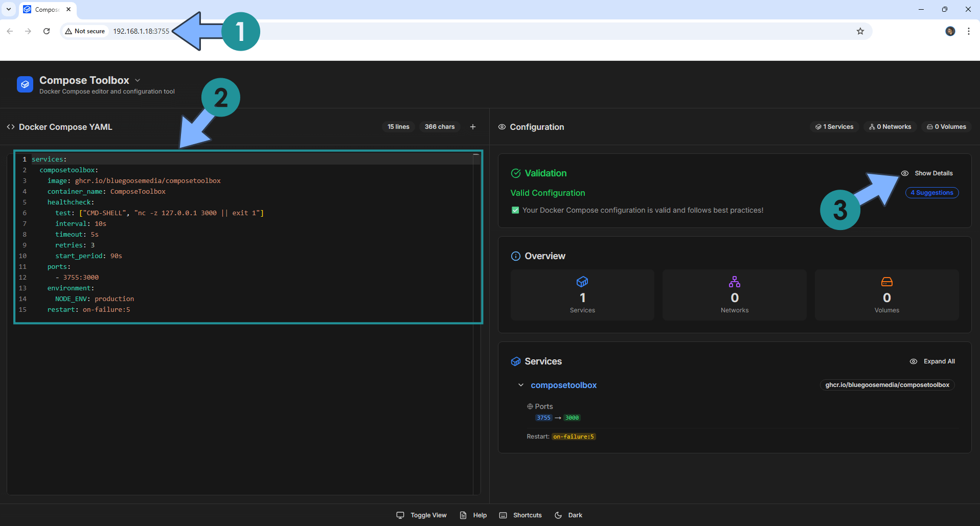Click the Ports globe icon

pyautogui.click(x=530, y=406)
